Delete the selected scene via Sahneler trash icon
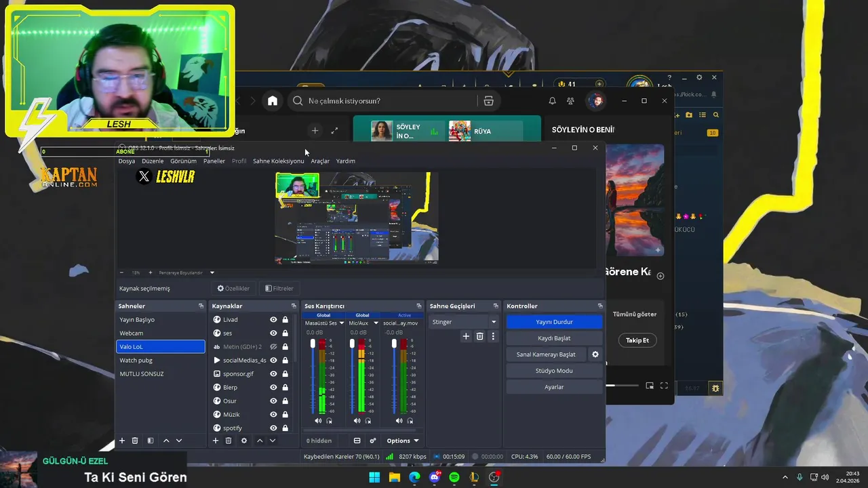The height and width of the screenshot is (488, 868). tap(135, 441)
